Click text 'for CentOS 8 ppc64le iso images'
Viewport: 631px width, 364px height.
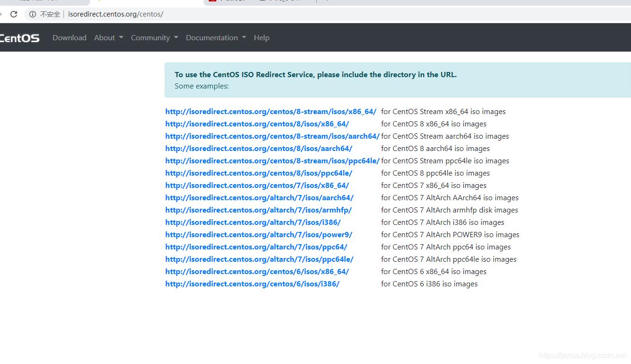click(x=435, y=173)
